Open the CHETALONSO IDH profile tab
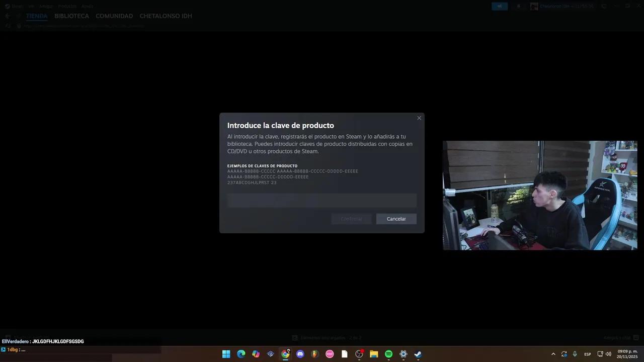 tap(166, 16)
